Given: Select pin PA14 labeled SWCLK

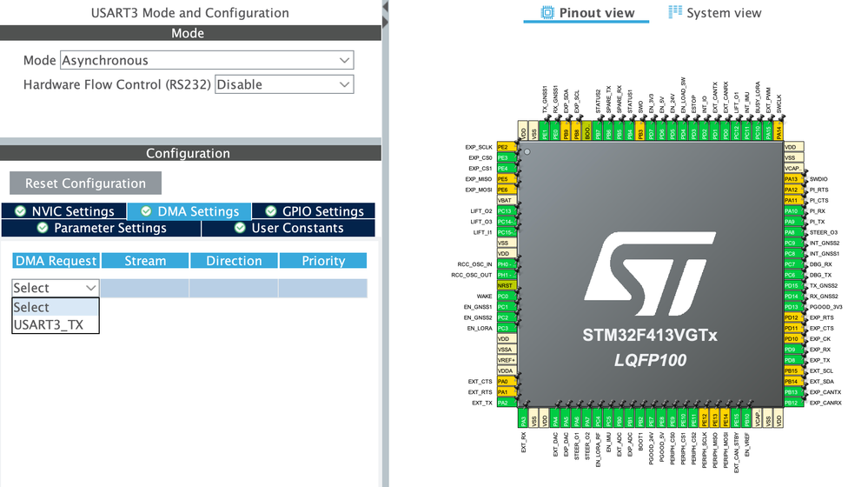Looking at the screenshot, I should click(x=779, y=130).
